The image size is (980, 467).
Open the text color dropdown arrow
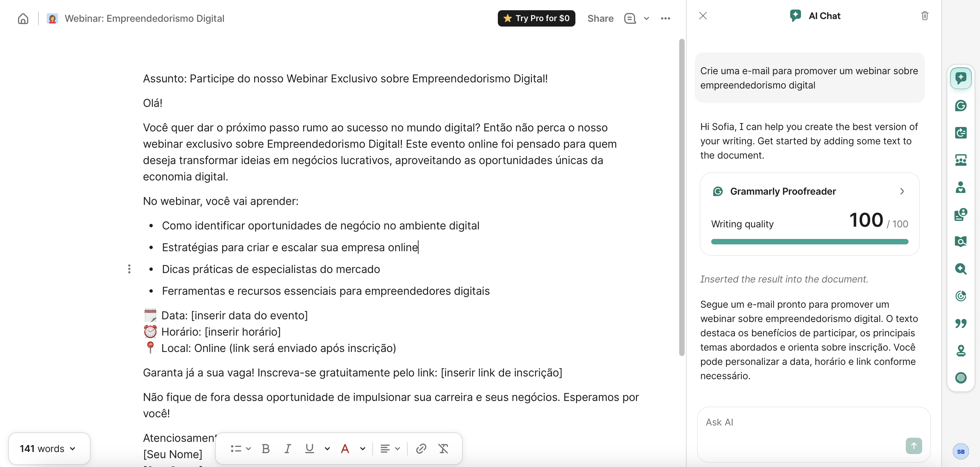(362, 448)
